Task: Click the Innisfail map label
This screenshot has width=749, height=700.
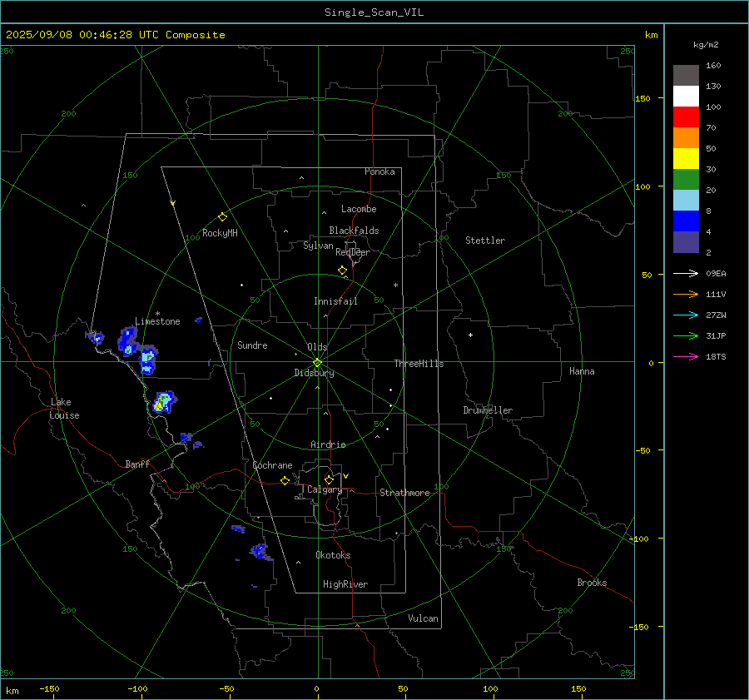Action: pos(335,301)
